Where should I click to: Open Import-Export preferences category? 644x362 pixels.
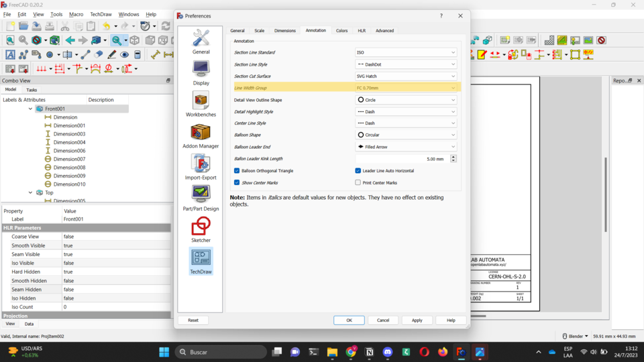pos(201,167)
